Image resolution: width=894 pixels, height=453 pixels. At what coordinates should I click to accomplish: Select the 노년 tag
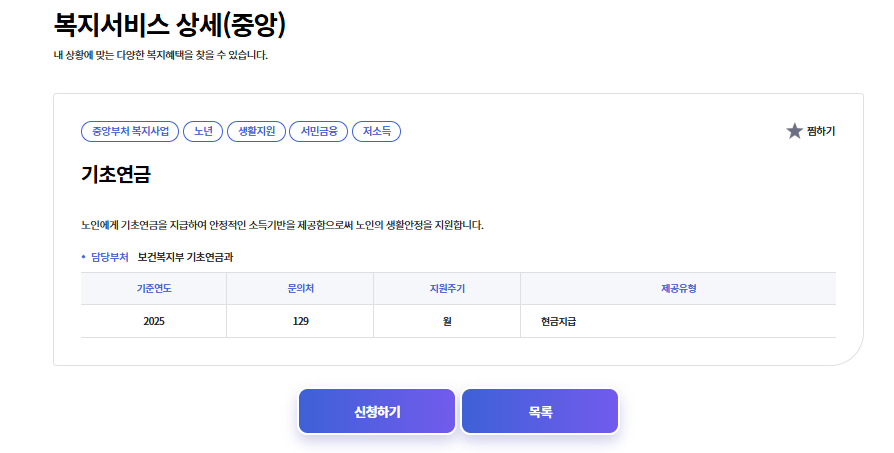pos(203,131)
